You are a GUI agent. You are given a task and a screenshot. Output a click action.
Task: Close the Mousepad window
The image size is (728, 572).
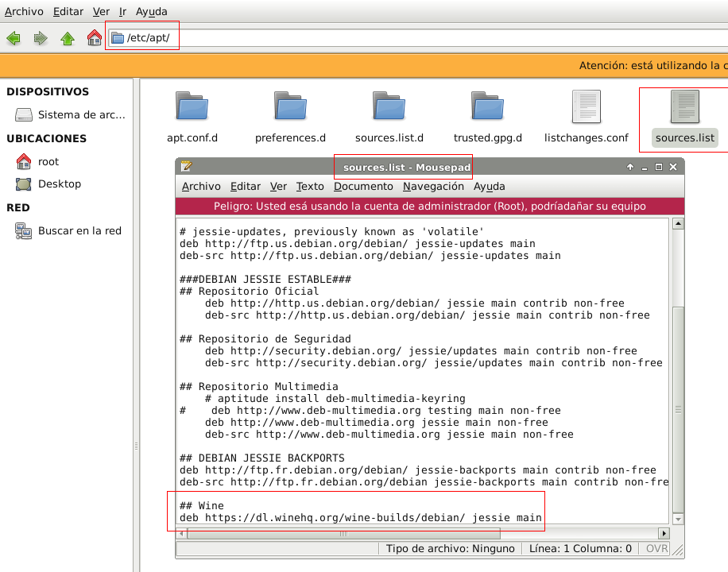(x=673, y=167)
